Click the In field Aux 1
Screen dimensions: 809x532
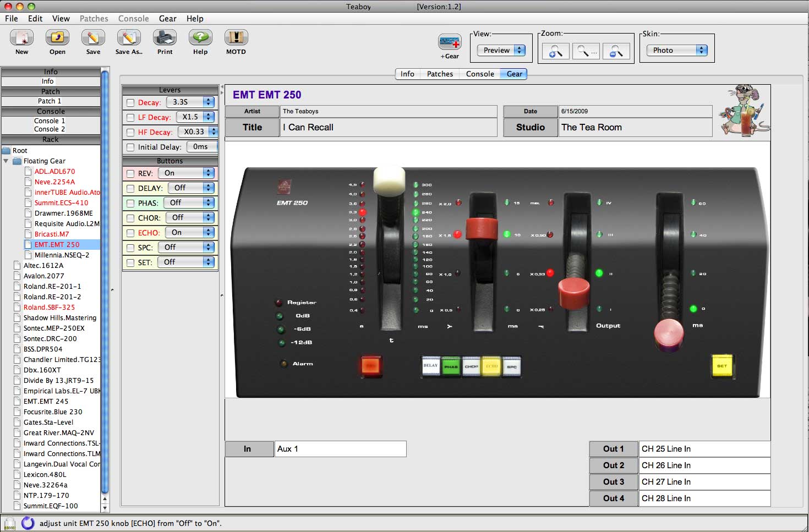[341, 449]
